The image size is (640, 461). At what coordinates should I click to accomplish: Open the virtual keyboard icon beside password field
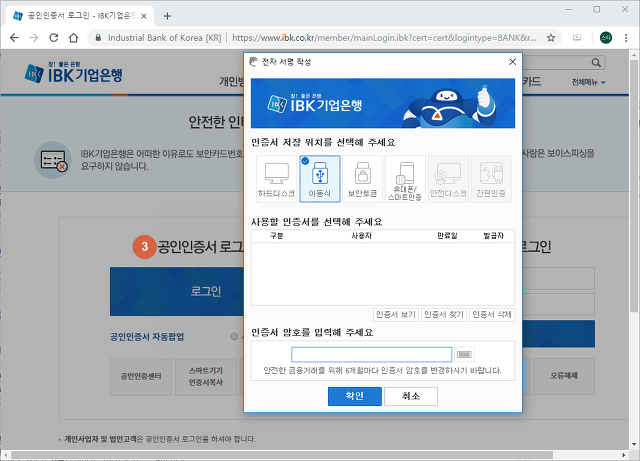(x=464, y=354)
